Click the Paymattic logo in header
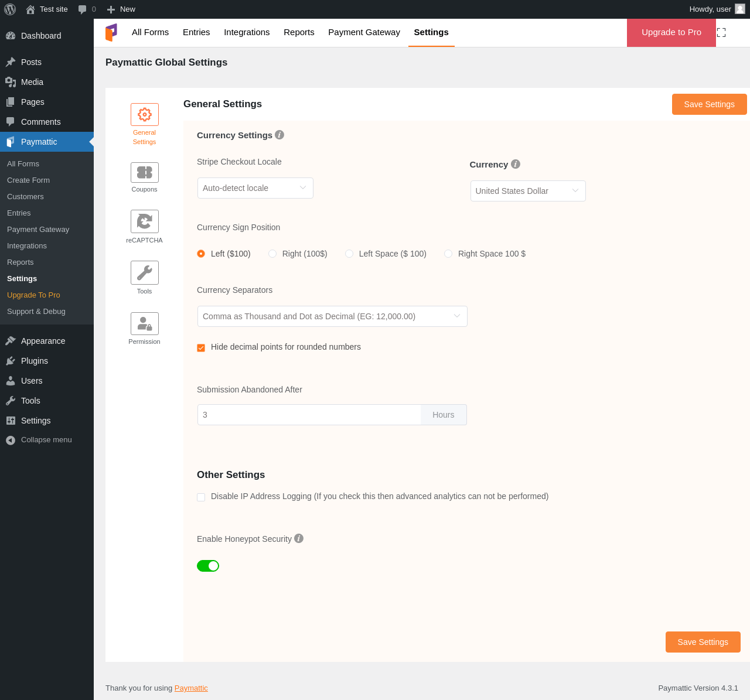Screen dimensions: 750x700 [x=111, y=32]
